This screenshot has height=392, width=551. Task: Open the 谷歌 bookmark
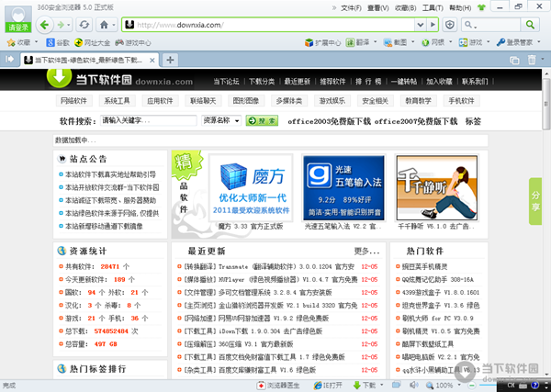click(x=59, y=42)
